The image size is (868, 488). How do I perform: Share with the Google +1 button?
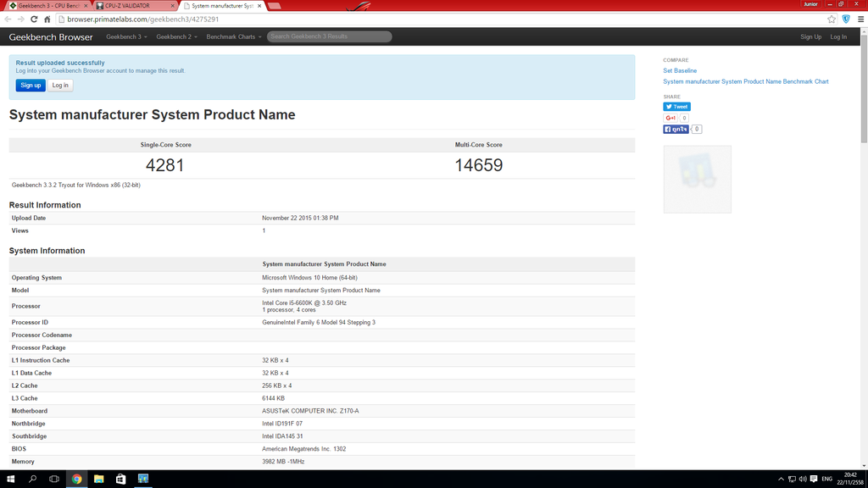[670, 118]
